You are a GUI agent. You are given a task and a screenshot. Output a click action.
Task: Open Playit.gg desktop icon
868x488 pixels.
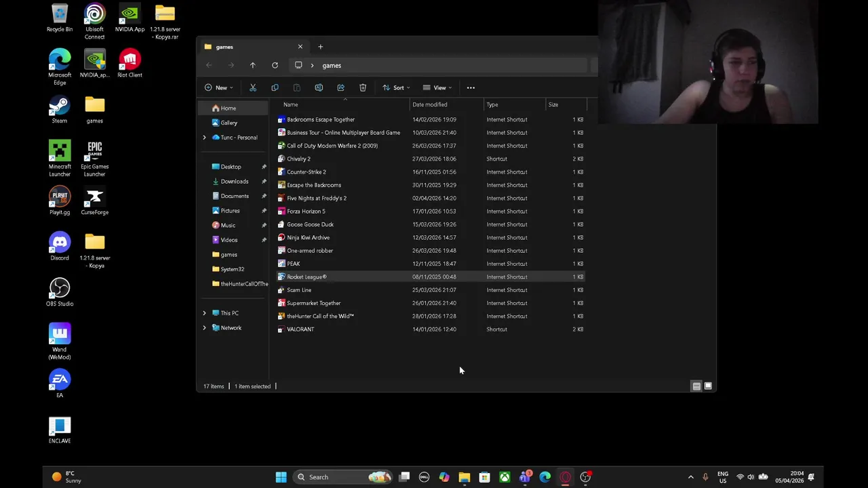[59, 201]
